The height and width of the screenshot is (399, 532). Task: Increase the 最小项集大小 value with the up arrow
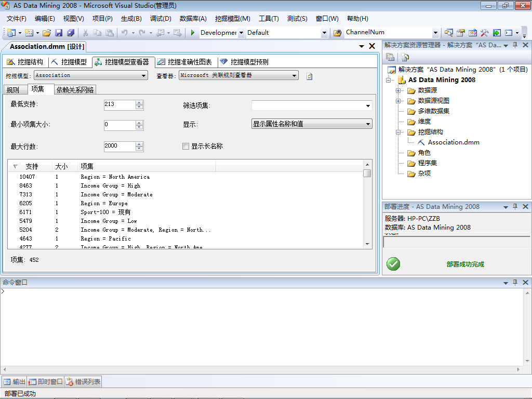tap(139, 123)
